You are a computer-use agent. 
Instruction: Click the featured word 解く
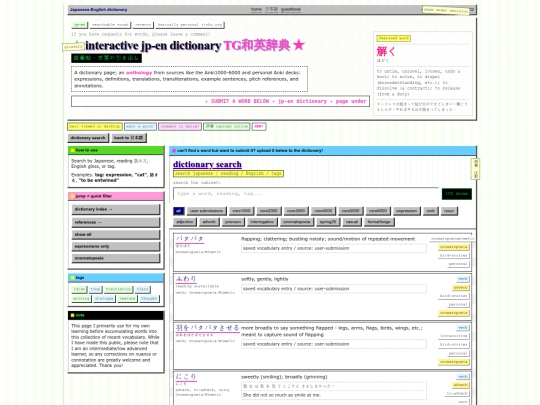pos(386,51)
